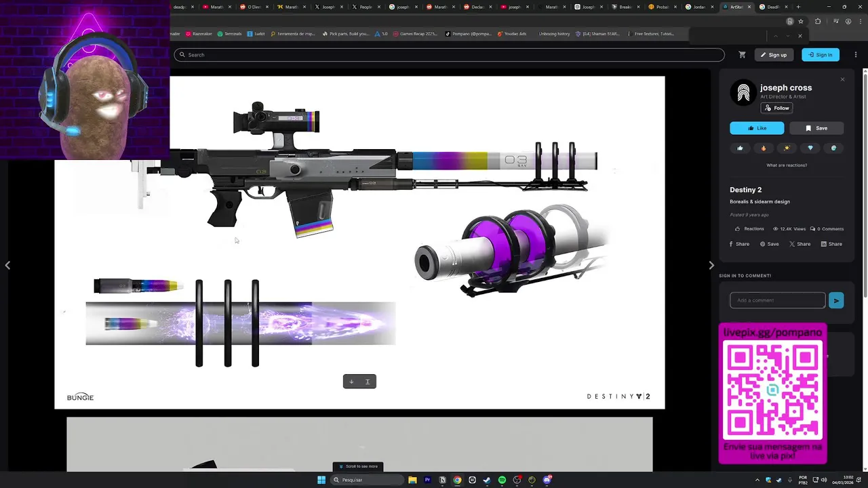Screen dimensions: 868x488
Task: Click the globe reaction emoji
Action: tap(833, 148)
